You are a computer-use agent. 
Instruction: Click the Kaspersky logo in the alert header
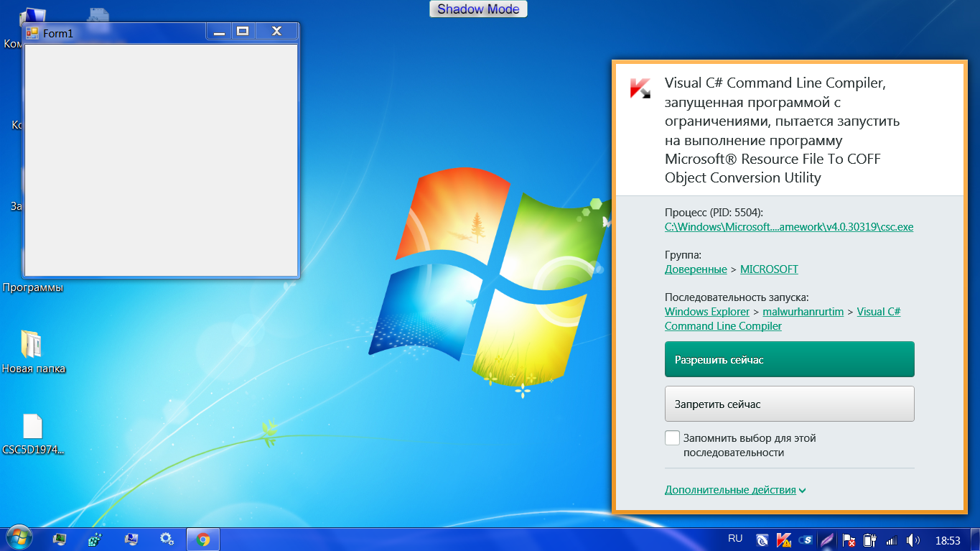pos(640,88)
